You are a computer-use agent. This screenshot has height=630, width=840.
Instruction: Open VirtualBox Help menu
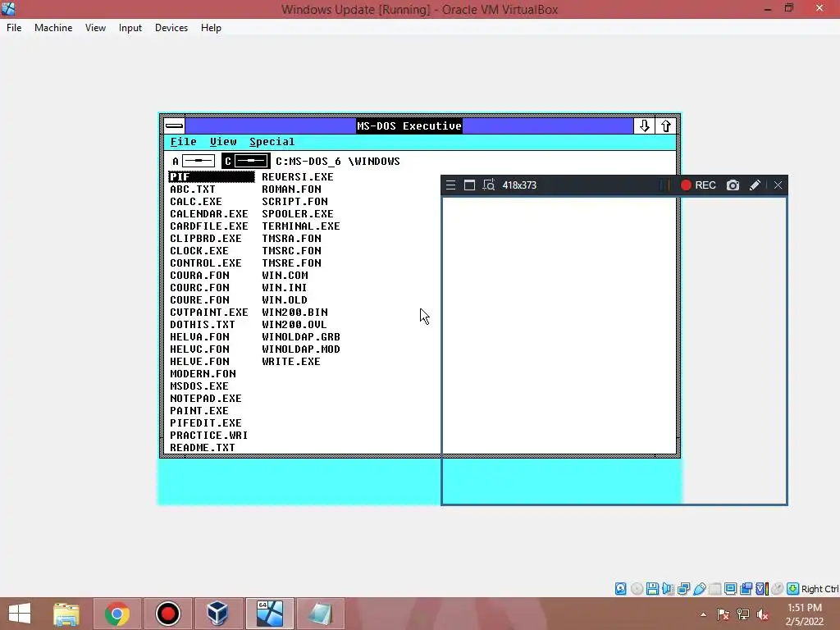tap(211, 28)
